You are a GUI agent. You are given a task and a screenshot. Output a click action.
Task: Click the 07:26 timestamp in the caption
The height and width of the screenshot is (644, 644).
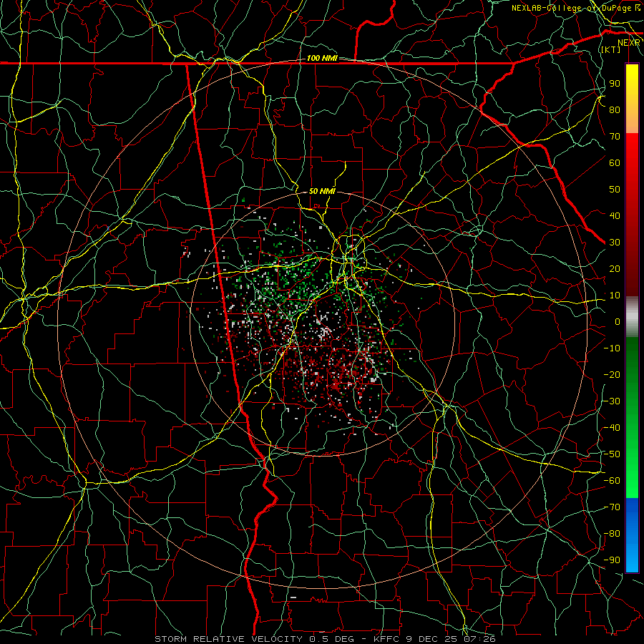[x=481, y=639]
